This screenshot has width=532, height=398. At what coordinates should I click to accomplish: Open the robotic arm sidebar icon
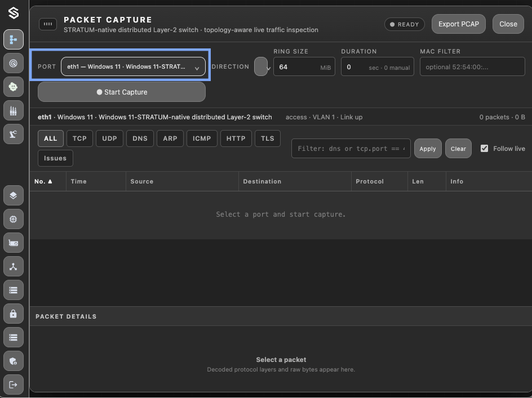tap(14, 134)
